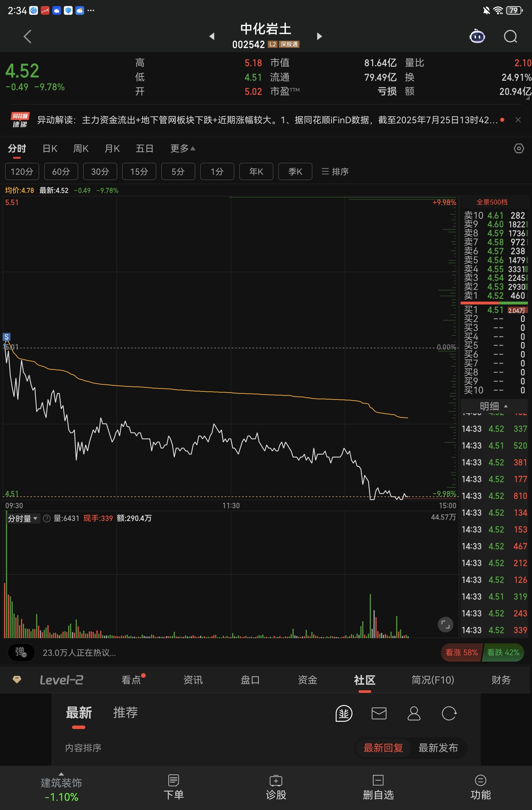Tap 买1 row at price 4.51
This screenshot has width=532, height=810.
pyautogui.click(x=495, y=310)
